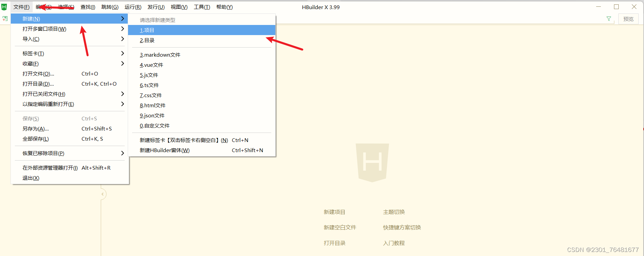
Task: Select 0.自定义文件 in the submenu
Action: tap(202, 126)
